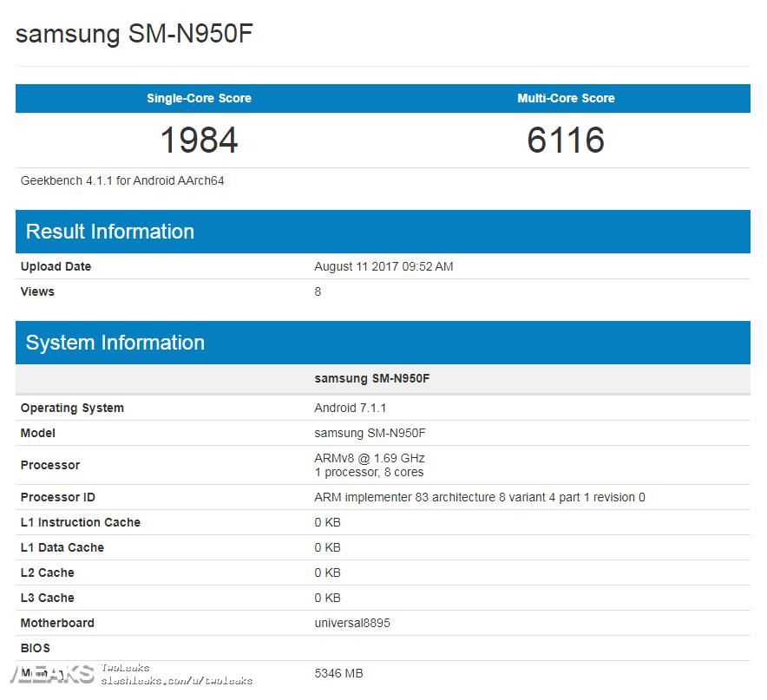Click the System Information section header

(x=115, y=343)
